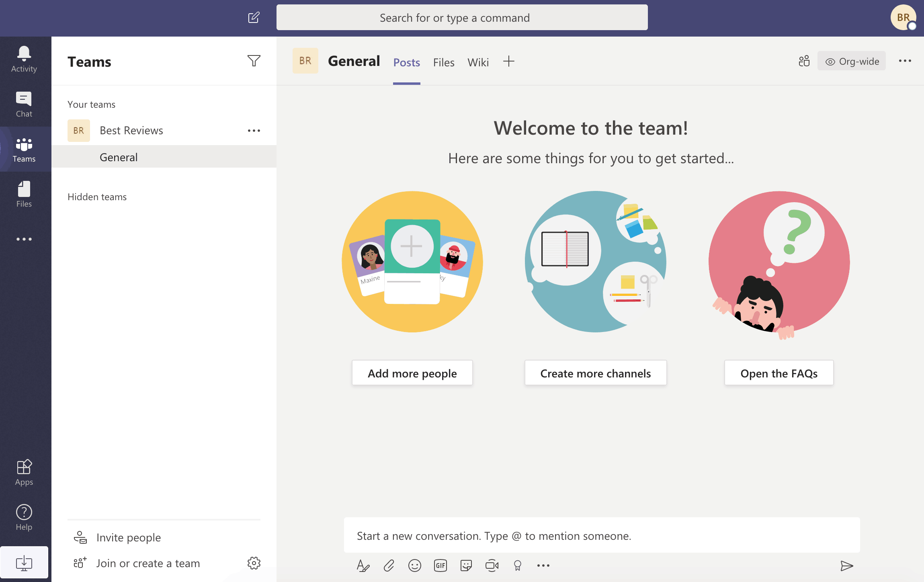
Task: Insert an emoji in the message
Action: click(x=415, y=565)
